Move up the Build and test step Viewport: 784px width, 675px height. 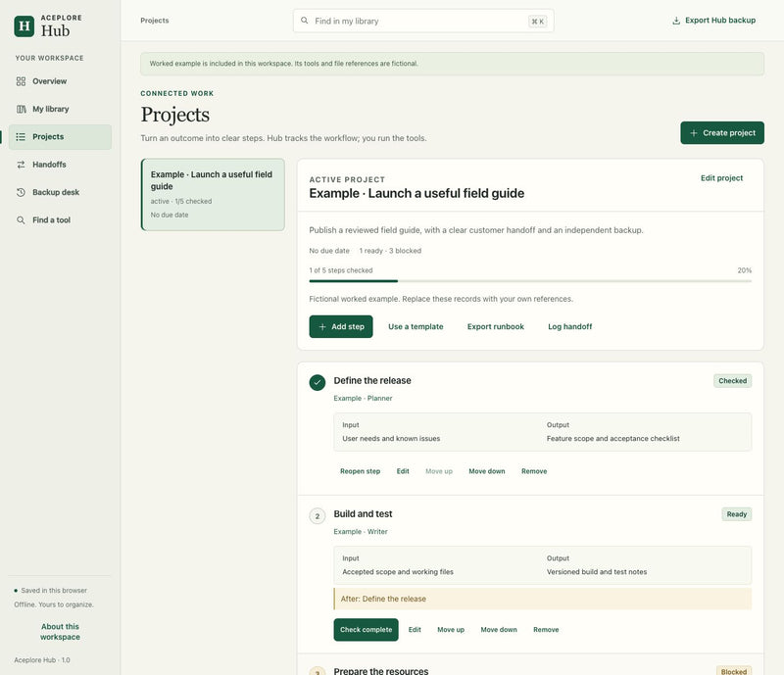(x=451, y=630)
